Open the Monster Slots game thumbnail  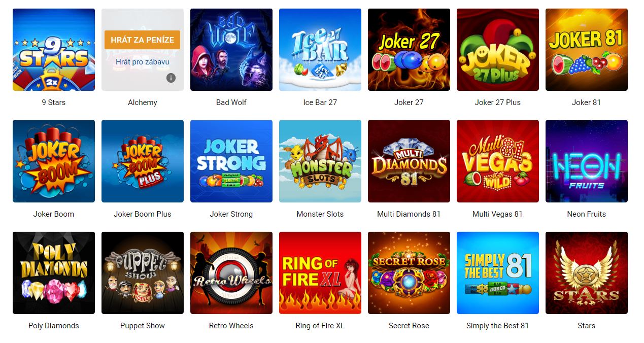point(320,161)
